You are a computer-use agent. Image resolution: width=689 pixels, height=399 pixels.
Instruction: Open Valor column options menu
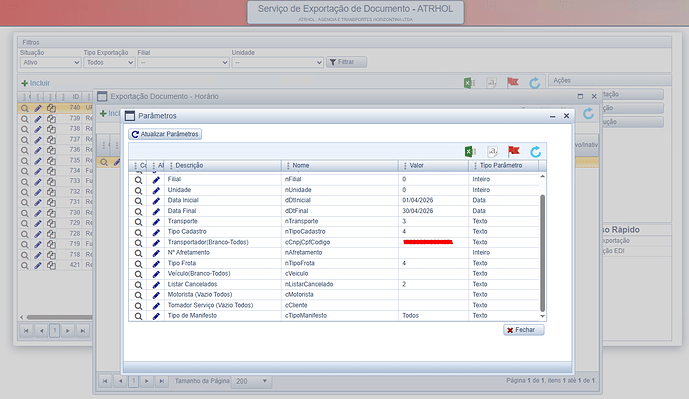click(405, 166)
